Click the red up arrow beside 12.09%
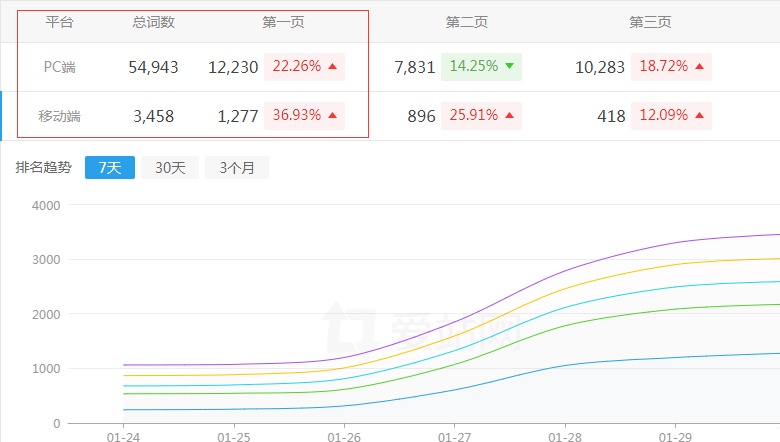 [x=699, y=116]
